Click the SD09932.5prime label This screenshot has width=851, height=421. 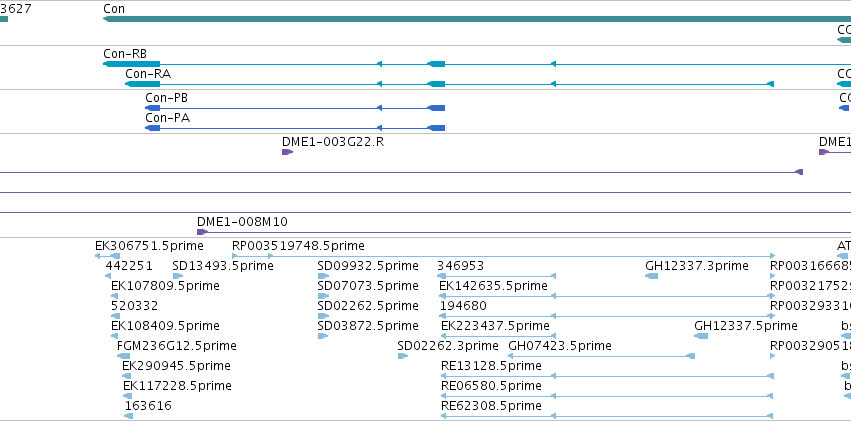tap(368, 266)
